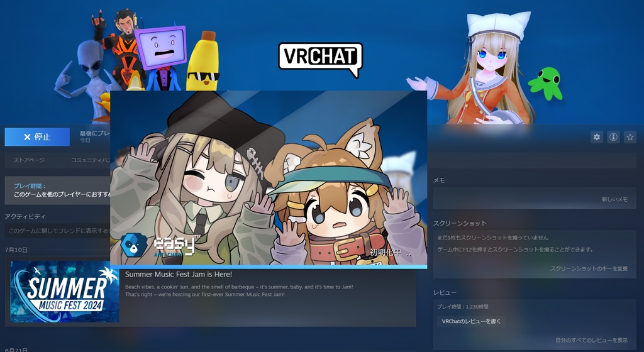Open the Summer Music Fest 2024 thumbnail

click(x=65, y=292)
